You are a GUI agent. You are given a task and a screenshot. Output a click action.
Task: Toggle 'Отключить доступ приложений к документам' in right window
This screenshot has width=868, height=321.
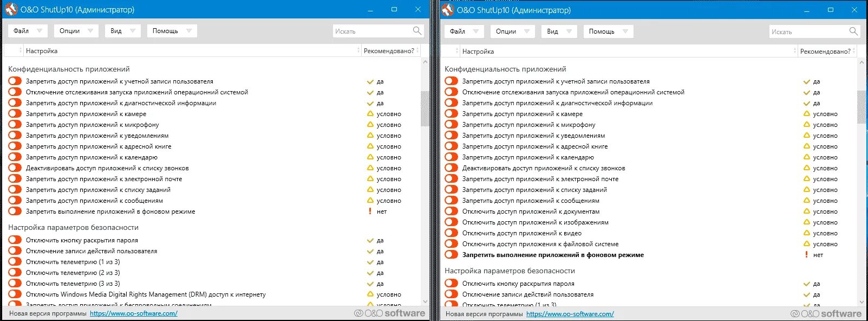[451, 211]
